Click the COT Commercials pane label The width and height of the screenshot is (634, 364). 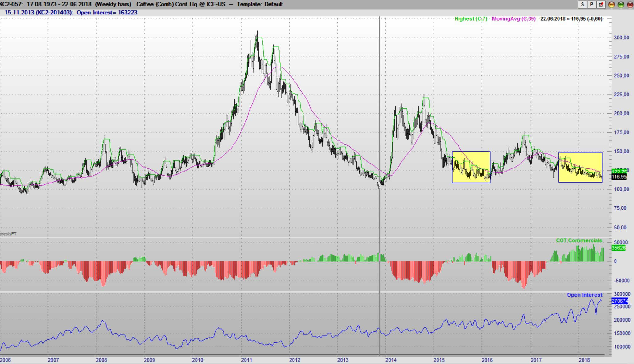click(x=579, y=241)
